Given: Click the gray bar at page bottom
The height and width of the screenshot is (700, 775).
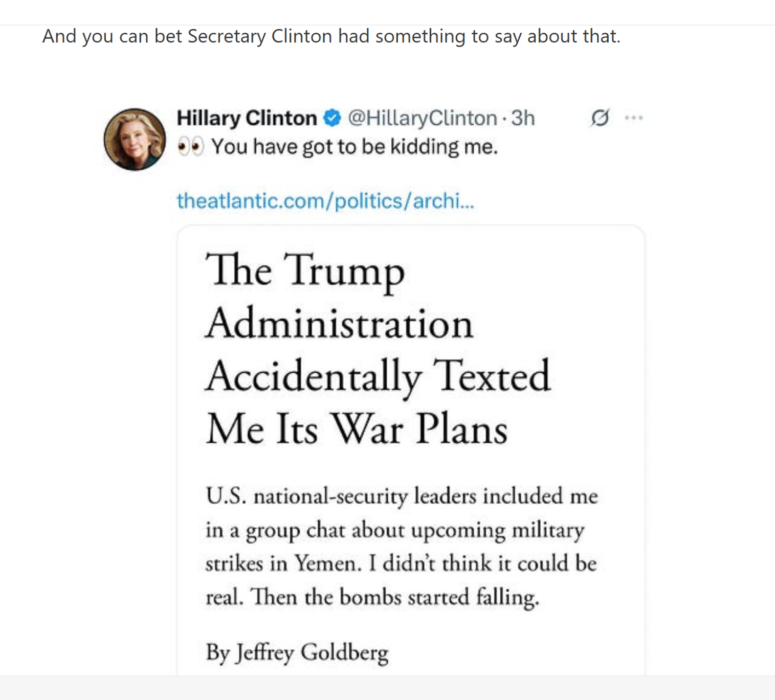Looking at the screenshot, I should 387,688.
